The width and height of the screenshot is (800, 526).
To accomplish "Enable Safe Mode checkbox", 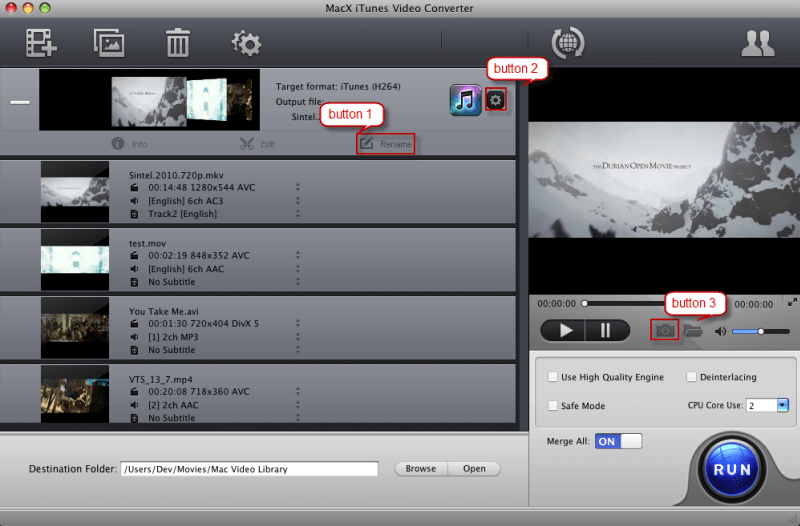I will tap(553, 406).
